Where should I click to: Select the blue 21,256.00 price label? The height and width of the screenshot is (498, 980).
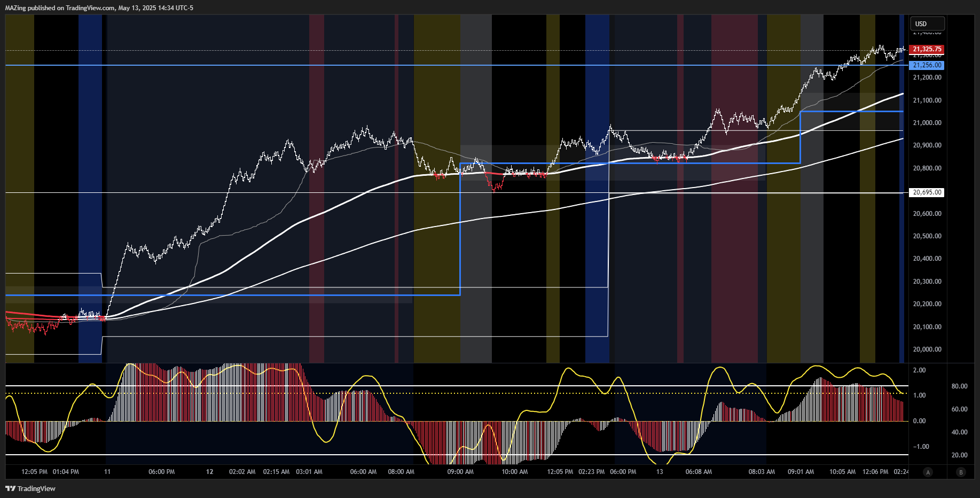coord(927,65)
